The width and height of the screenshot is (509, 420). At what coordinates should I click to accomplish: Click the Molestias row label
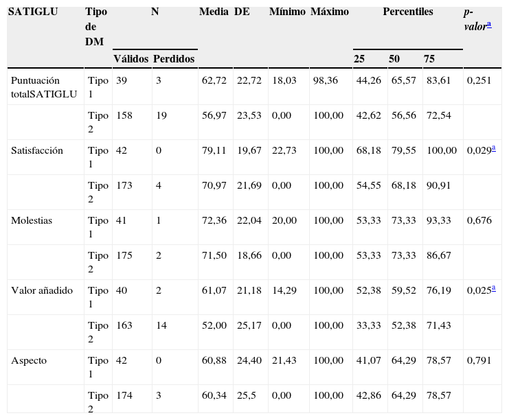click(32, 220)
